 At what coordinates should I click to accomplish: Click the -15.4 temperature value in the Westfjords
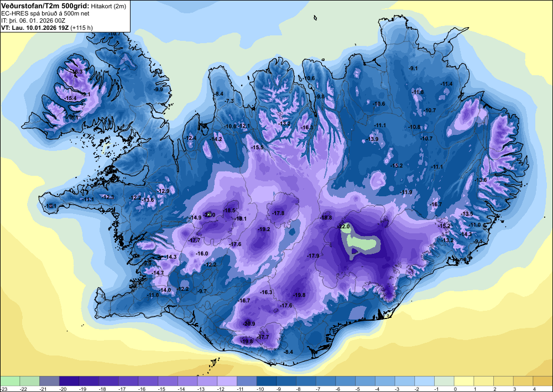point(70,98)
